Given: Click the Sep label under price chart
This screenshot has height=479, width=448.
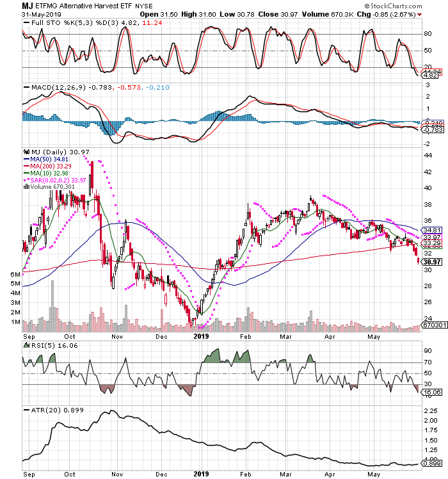Looking at the screenshot, I should tap(29, 337).
